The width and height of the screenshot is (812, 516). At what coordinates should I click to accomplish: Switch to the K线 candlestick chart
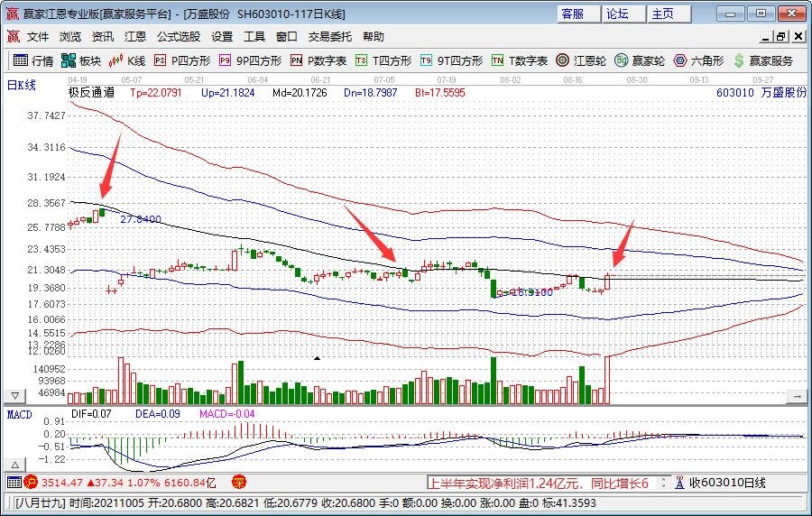pyautogui.click(x=127, y=61)
